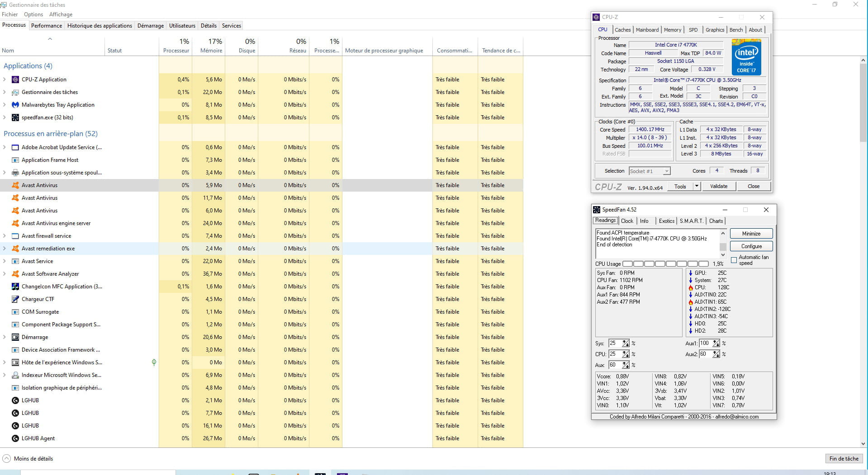Click the speedfan.exe process icon

point(15,118)
